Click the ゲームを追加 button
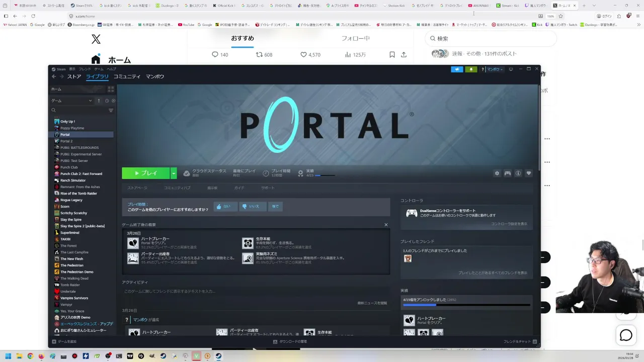Image resolution: width=644 pixels, height=362 pixels. (x=64, y=341)
